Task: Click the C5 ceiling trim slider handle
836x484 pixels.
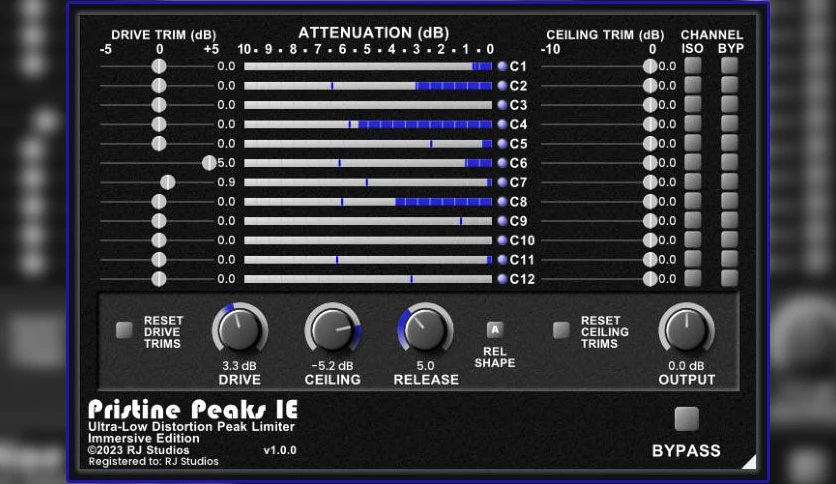Action: (x=650, y=143)
